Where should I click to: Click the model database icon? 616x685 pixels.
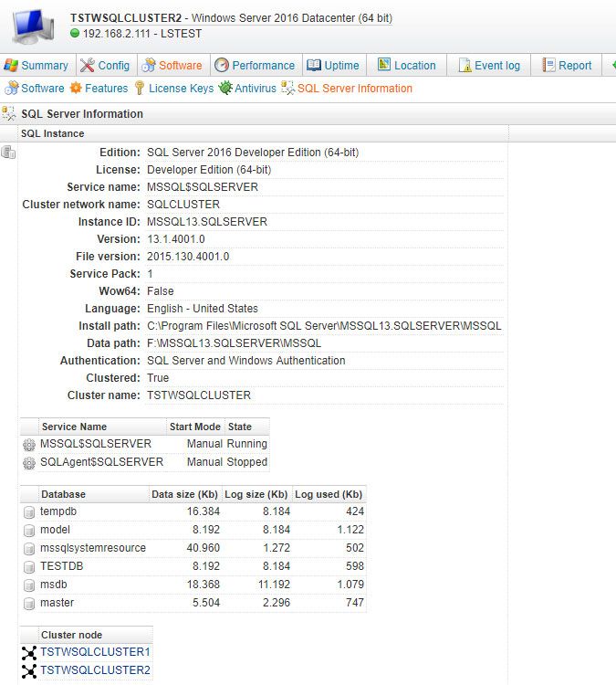click(29, 531)
